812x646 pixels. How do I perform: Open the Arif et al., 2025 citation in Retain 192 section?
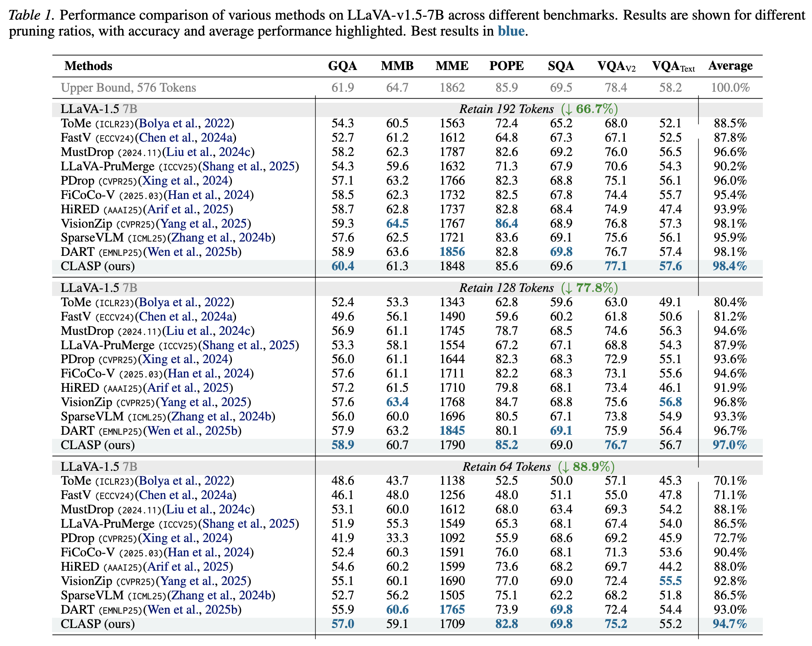188,209
